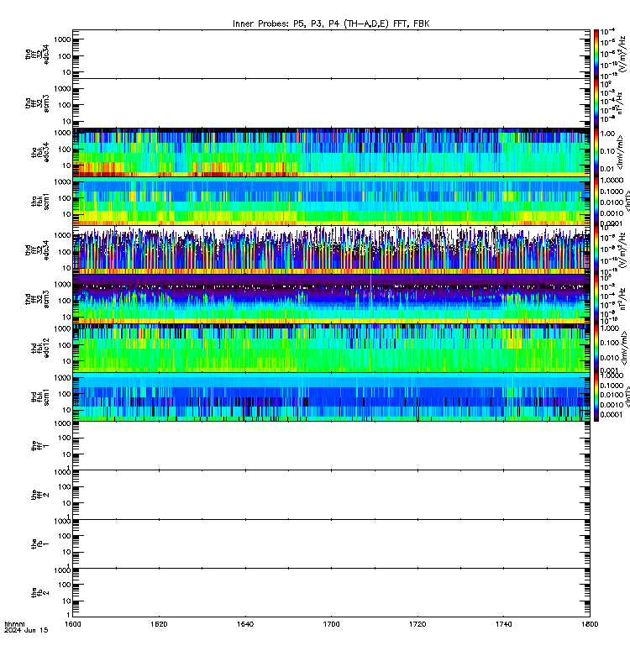The image size is (630, 672).
Task: Click the '1000' y-axis tick of the fb 2 panel
Action: (x=62, y=570)
